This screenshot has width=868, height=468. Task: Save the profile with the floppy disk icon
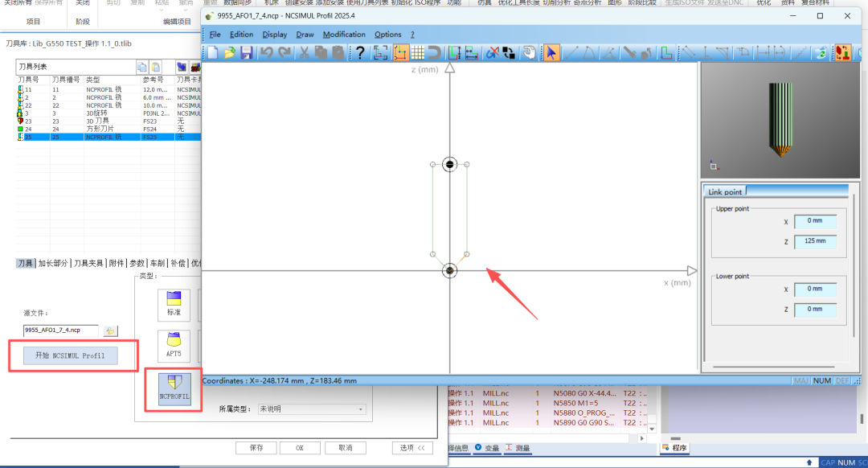(247, 52)
